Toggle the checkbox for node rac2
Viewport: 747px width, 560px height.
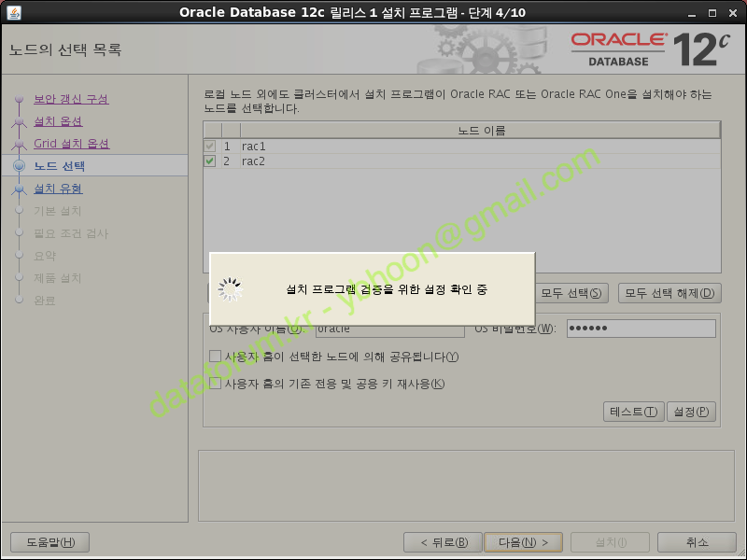[x=210, y=161]
